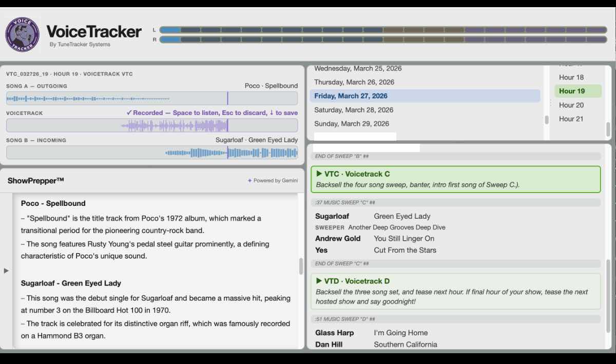Open the VTD Voicetrack D backsell card
This screenshot has width=616, height=364.
tap(455, 291)
